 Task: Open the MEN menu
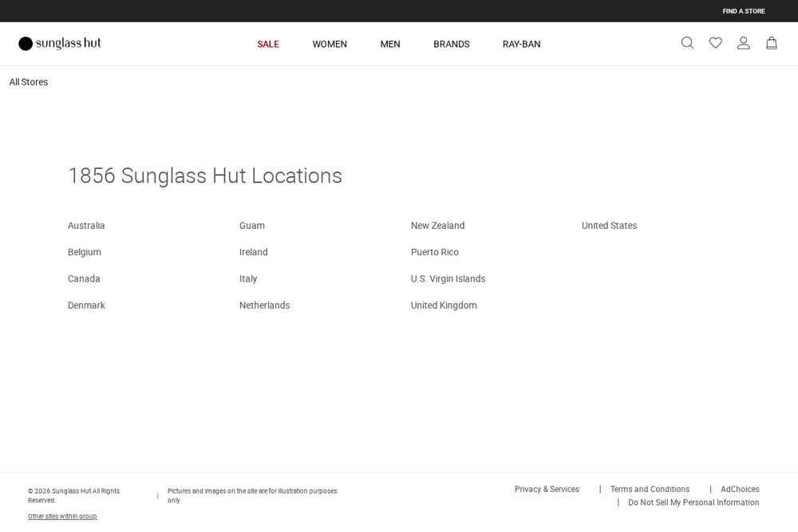pyautogui.click(x=390, y=44)
